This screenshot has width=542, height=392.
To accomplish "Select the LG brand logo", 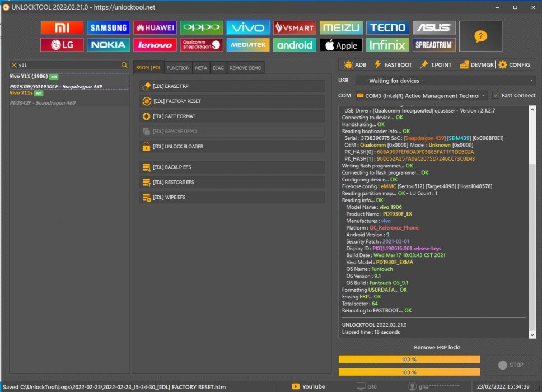I will pyautogui.click(x=62, y=45).
